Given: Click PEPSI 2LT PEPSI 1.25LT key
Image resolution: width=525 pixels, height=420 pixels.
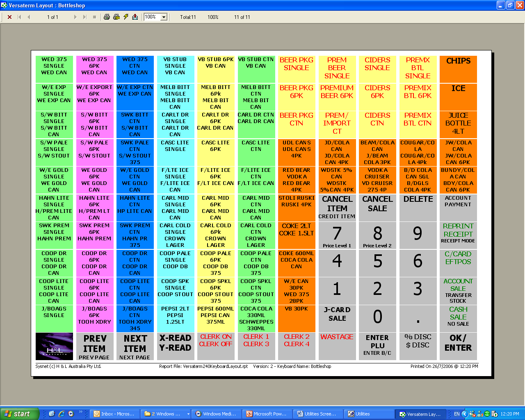Looking at the screenshot, I should click(175, 318).
